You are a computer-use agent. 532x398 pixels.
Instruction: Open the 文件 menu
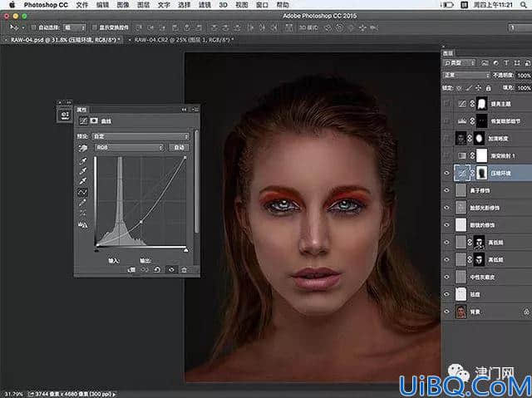point(81,5)
